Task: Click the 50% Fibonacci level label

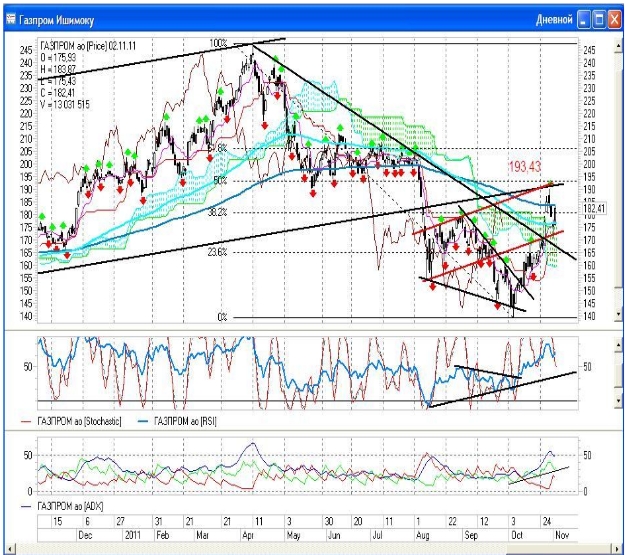Action: pos(220,180)
